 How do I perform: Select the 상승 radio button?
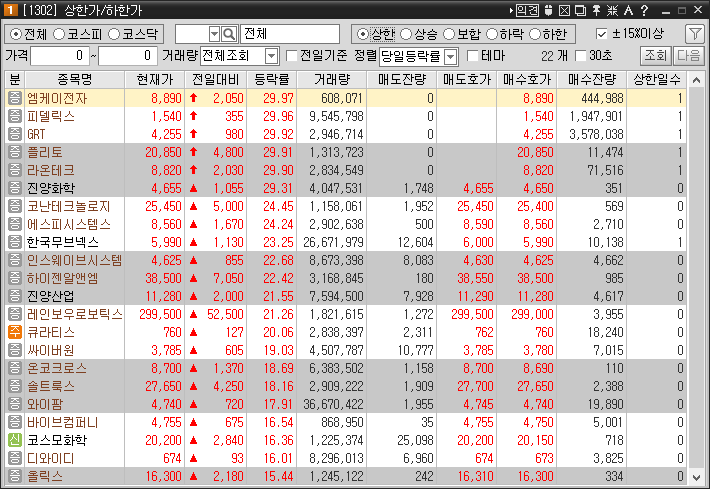[x=406, y=34]
